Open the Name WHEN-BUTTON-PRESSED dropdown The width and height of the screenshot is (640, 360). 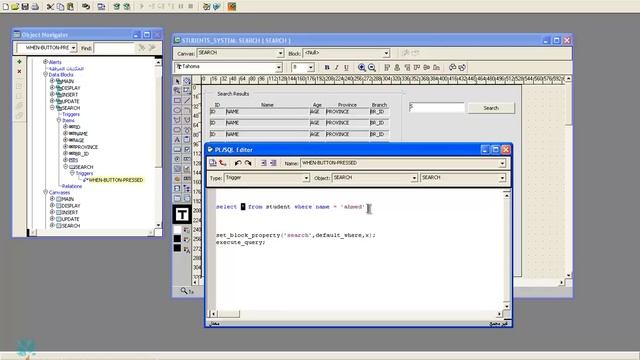(502, 163)
